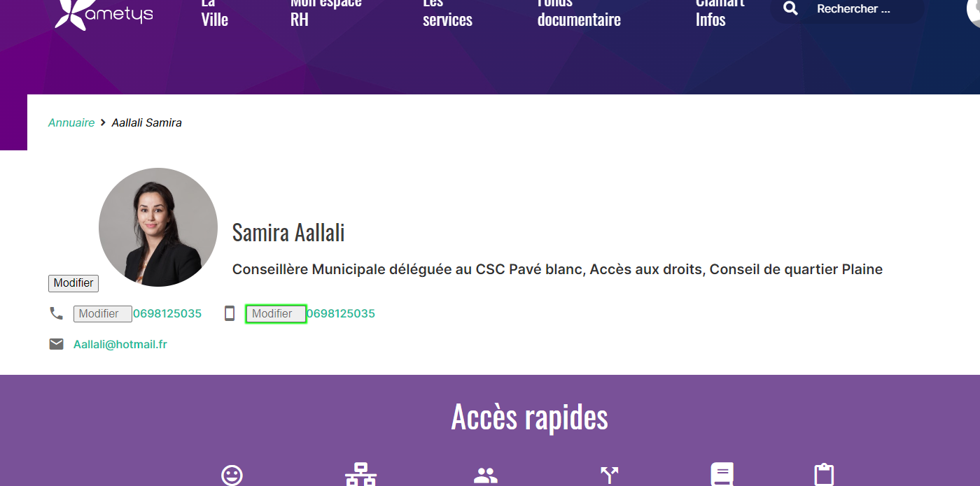This screenshot has width=980, height=486.
Task: Open the book quick access icon
Action: [x=722, y=474]
